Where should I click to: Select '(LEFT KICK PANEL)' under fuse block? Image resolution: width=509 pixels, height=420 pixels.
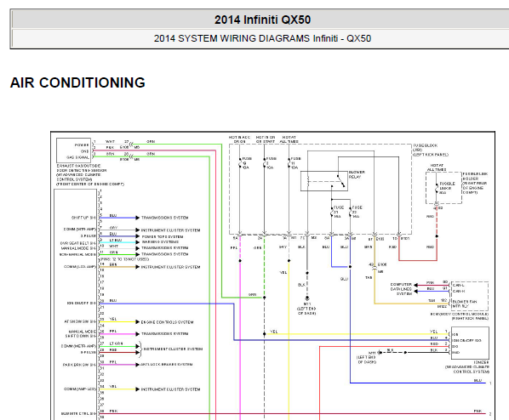coord(431,155)
